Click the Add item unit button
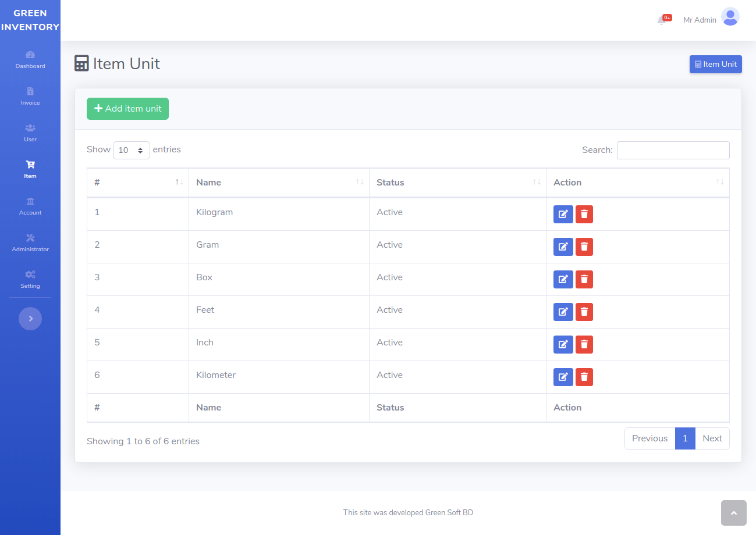The image size is (756, 535). point(127,109)
